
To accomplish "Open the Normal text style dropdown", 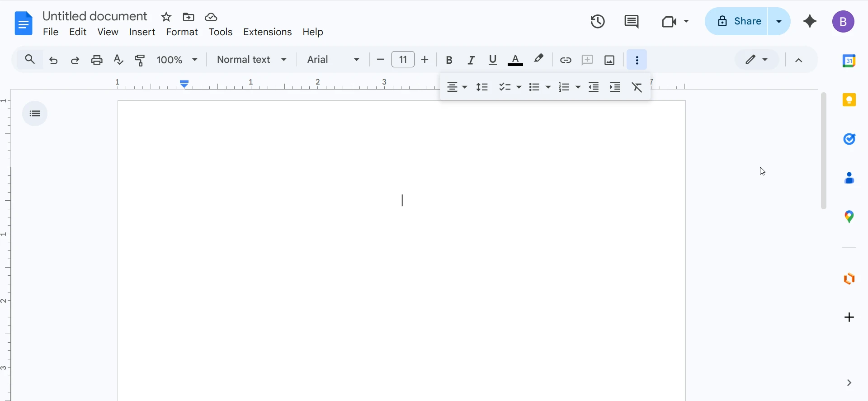I will (x=252, y=60).
